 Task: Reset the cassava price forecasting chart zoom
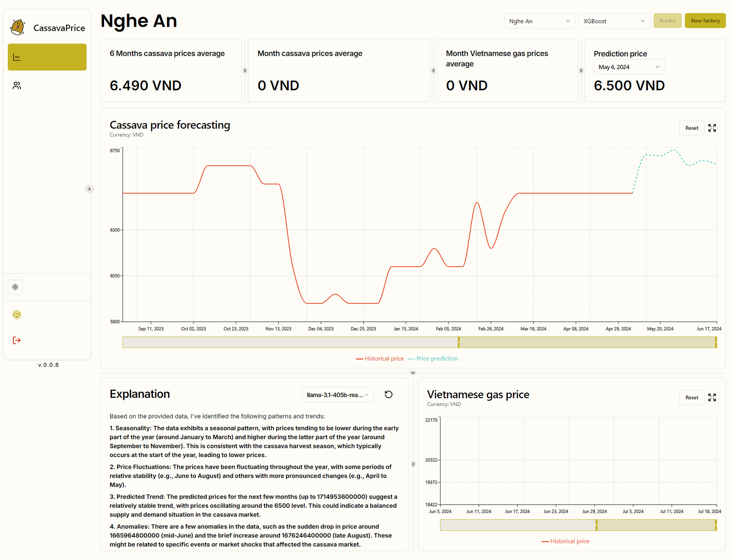tap(691, 128)
